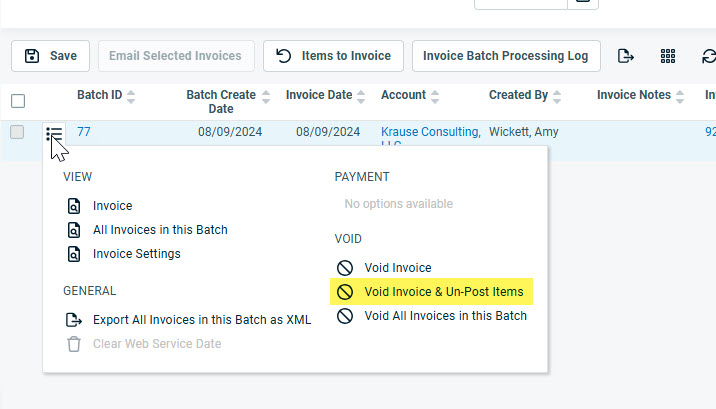Tick the select-all header checkbox
The width and height of the screenshot is (716, 409).
point(18,100)
